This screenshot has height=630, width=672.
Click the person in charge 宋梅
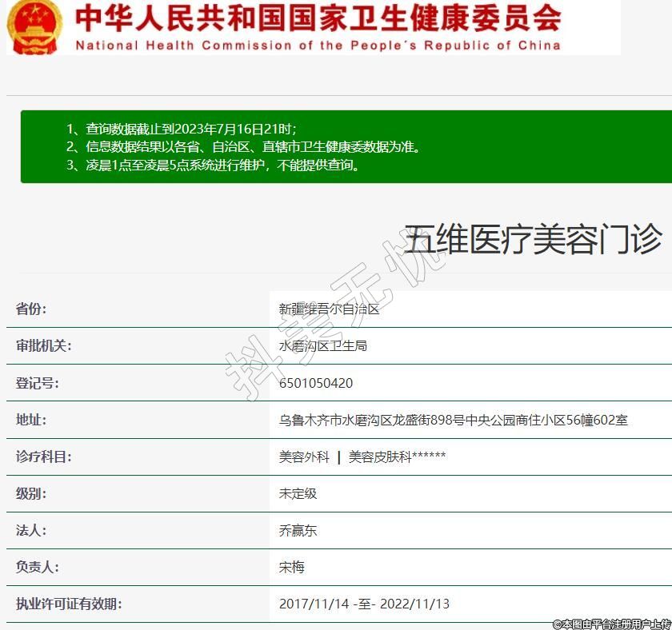pos(291,567)
